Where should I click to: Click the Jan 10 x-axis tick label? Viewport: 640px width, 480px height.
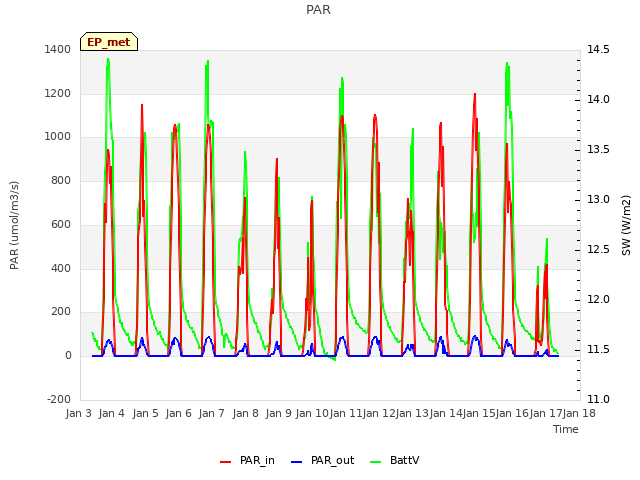pyautogui.click(x=312, y=413)
